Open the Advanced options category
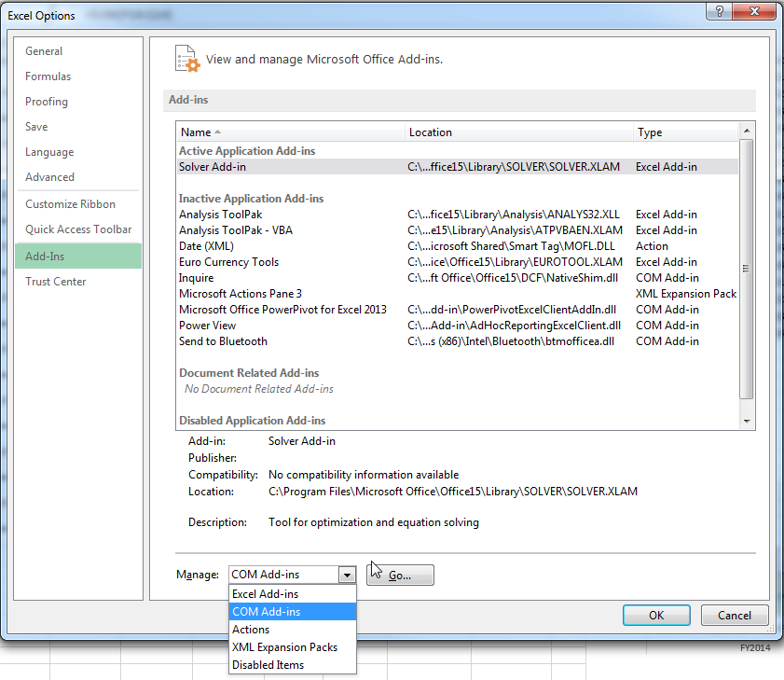Screen dimensions: 784x680 [78, 177]
